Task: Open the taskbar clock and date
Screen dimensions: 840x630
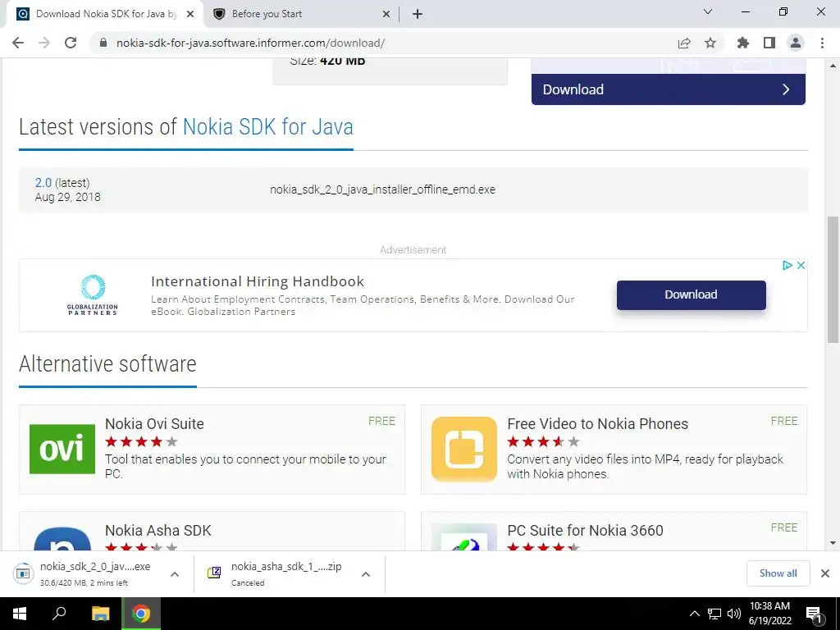Action: (x=769, y=614)
